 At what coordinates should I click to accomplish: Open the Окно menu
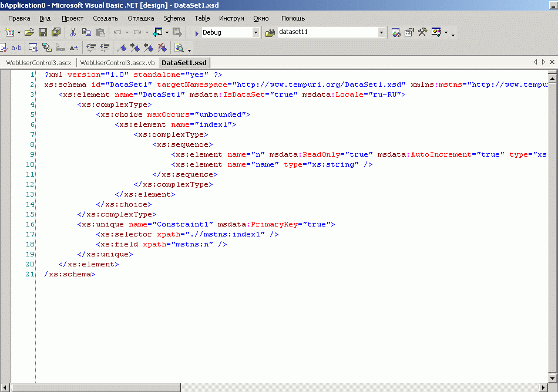(x=261, y=18)
